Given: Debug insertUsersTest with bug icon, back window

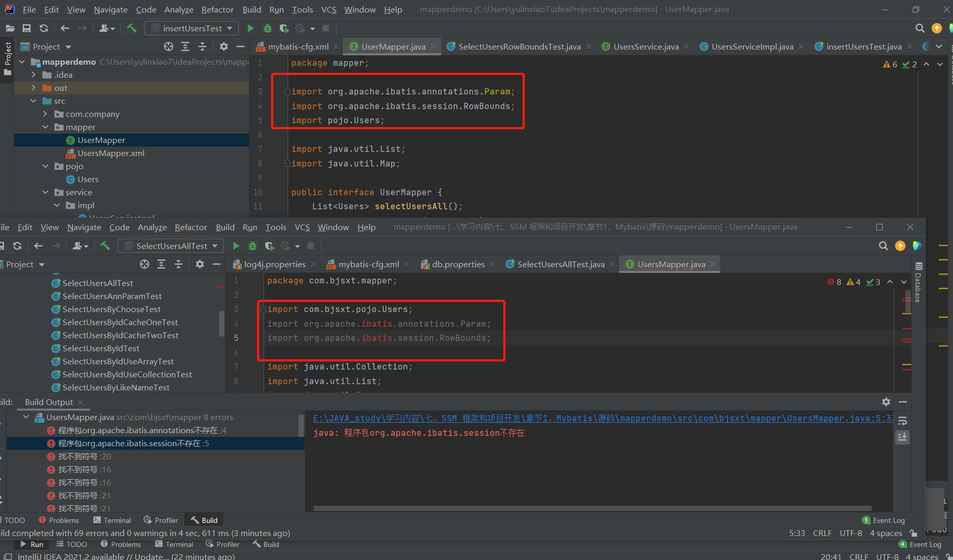Looking at the screenshot, I should click(267, 28).
